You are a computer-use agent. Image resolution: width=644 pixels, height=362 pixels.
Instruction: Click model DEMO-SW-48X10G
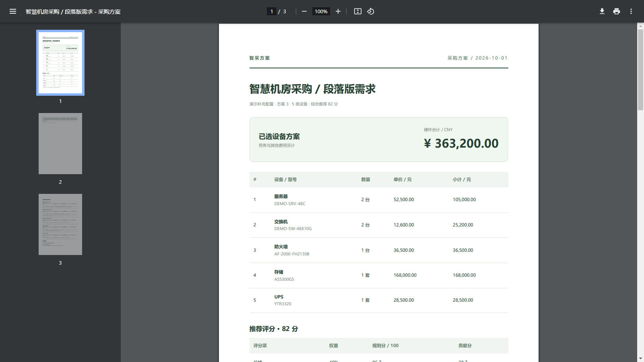coord(293,228)
